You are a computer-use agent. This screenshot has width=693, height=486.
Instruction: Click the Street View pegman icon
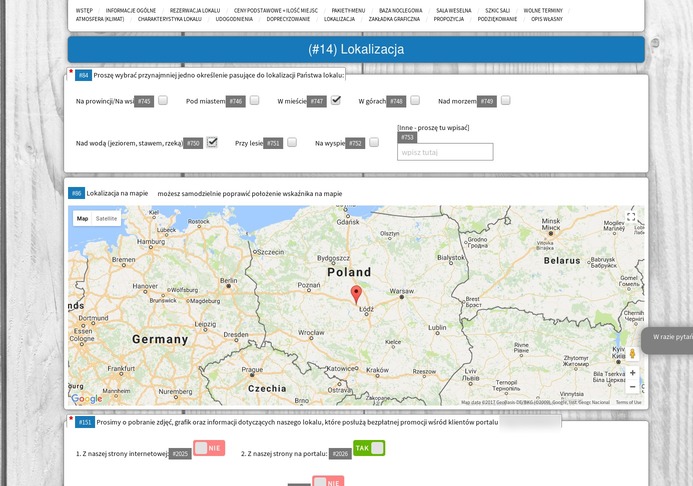tap(632, 353)
